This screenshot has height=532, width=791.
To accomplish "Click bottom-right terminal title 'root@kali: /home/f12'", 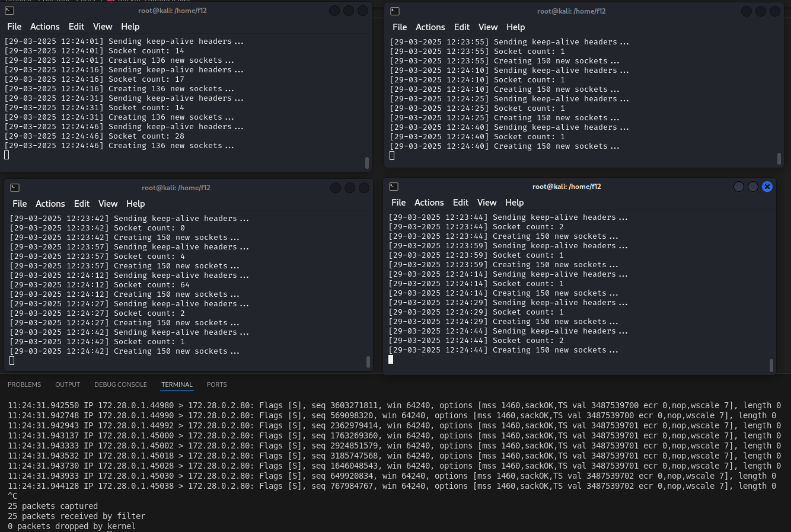I will (567, 187).
